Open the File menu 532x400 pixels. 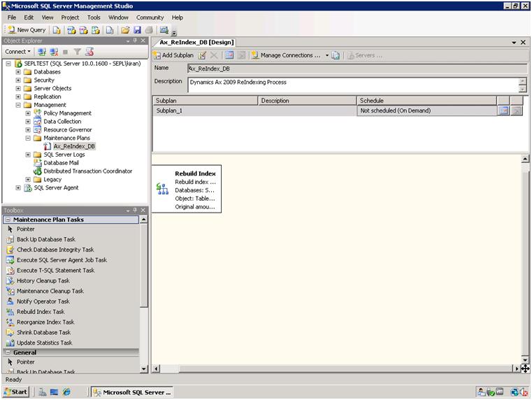pyautogui.click(x=12, y=17)
